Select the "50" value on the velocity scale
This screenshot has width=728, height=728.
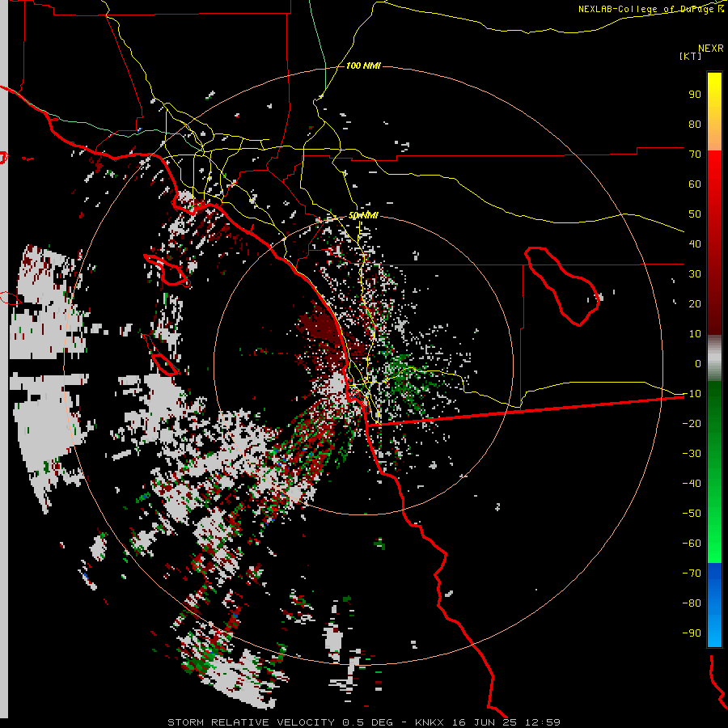[695, 214]
